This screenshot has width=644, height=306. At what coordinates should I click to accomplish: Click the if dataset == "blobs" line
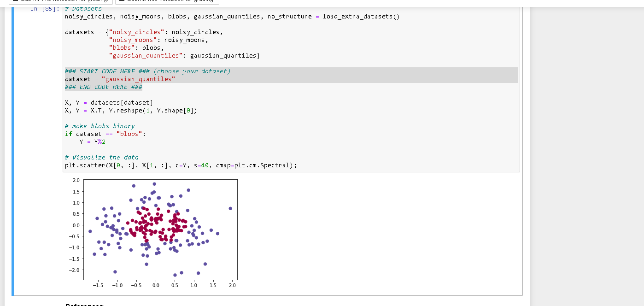tap(105, 134)
